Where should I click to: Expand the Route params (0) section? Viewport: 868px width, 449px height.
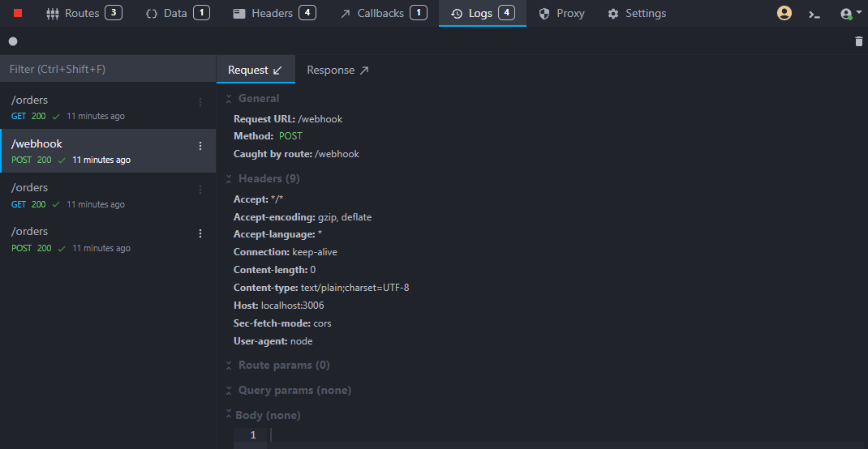point(230,366)
